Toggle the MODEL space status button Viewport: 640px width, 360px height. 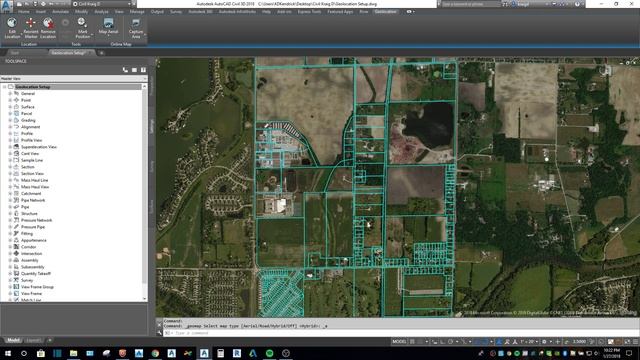[x=399, y=341]
